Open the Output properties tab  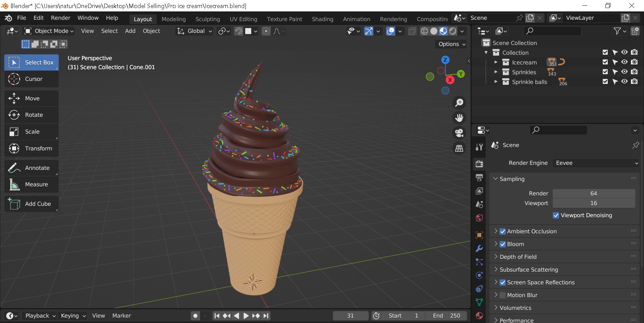[x=479, y=178]
